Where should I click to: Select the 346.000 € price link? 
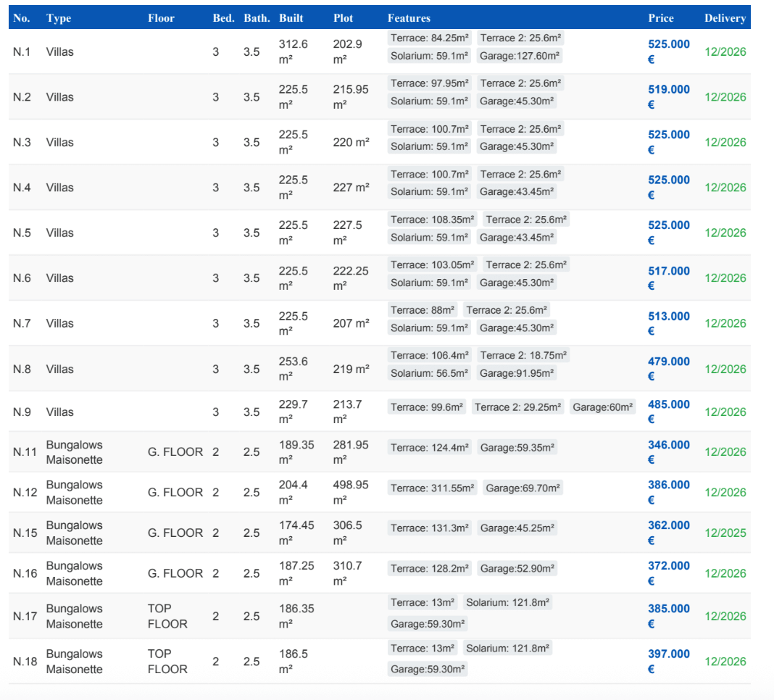[x=668, y=452]
